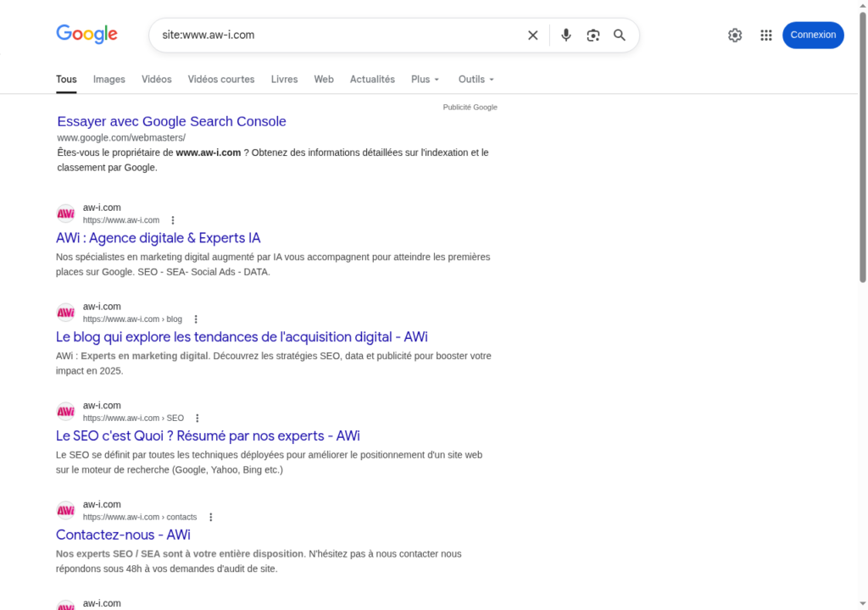Switch to the Images tab
Screen dimensions: 868x610
[x=109, y=80]
